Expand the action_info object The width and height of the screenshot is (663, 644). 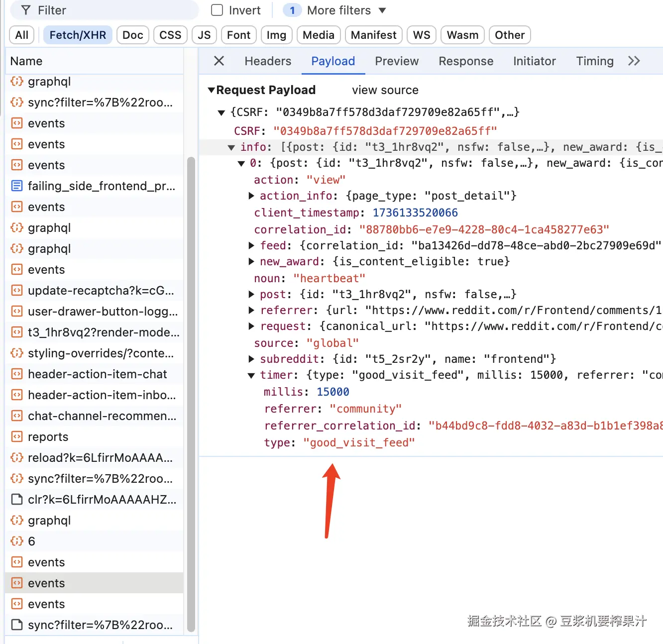click(x=251, y=196)
